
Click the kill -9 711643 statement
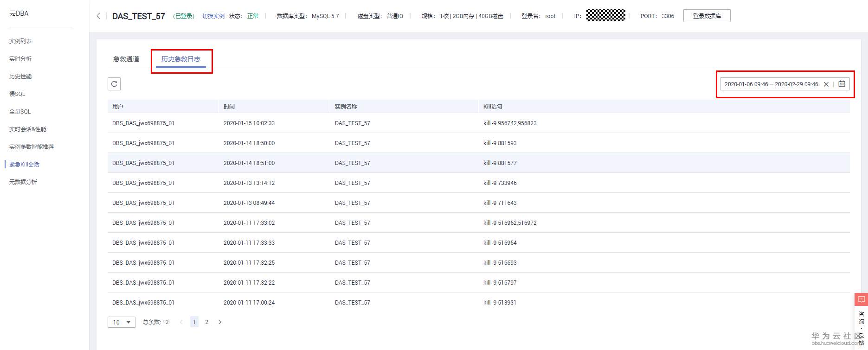click(500, 203)
